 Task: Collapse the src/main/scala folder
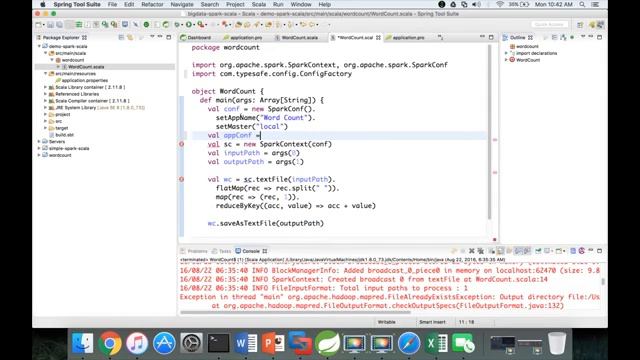tap(46, 53)
